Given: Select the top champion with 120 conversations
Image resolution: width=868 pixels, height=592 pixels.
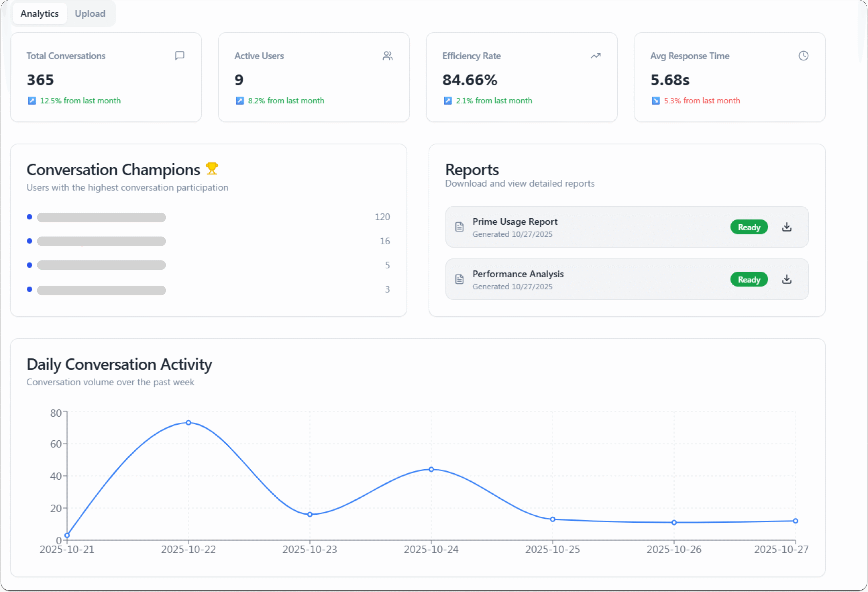Looking at the screenshot, I should click(101, 217).
